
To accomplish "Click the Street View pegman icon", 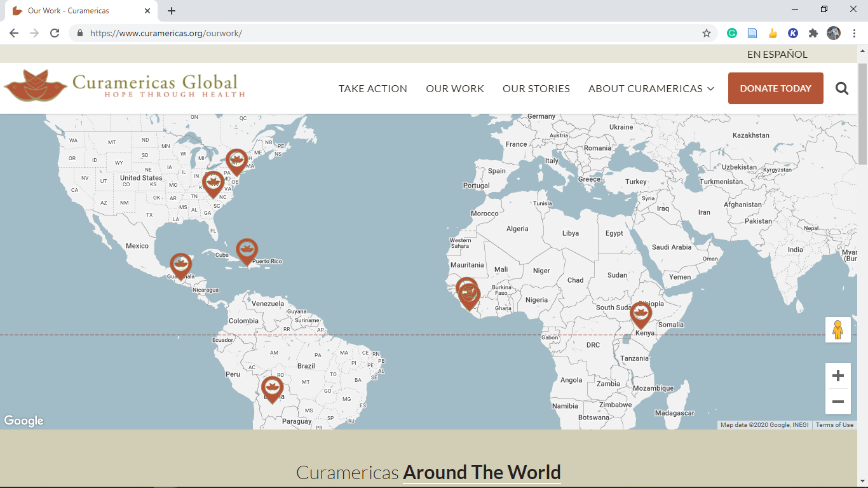I will point(837,330).
